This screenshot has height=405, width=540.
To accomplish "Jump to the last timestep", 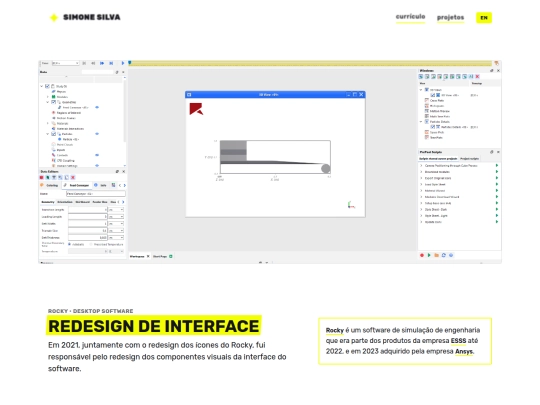I will [x=111, y=63].
